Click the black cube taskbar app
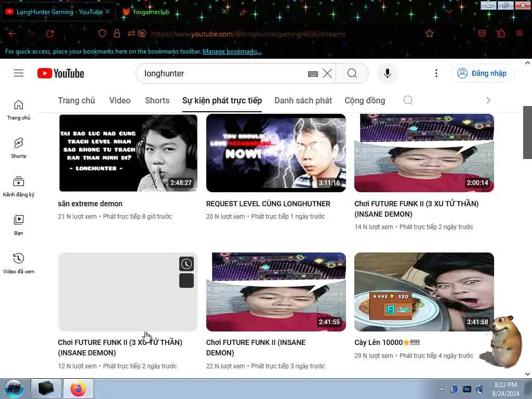The height and width of the screenshot is (399, 532). pyautogui.click(x=46, y=389)
